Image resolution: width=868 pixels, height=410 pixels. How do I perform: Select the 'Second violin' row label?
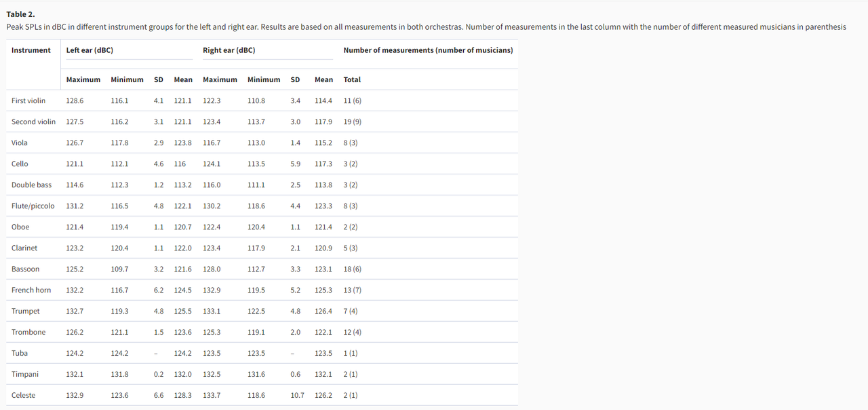click(34, 122)
